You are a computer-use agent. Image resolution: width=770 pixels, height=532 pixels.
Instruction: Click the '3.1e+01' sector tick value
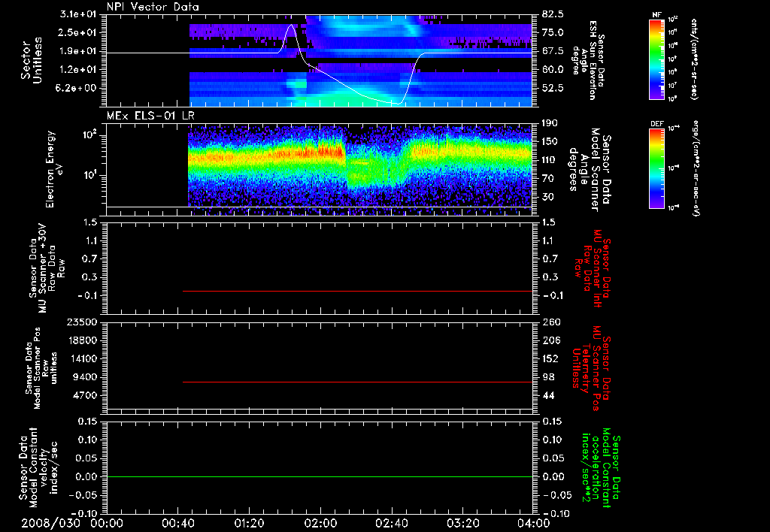[78, 14]
